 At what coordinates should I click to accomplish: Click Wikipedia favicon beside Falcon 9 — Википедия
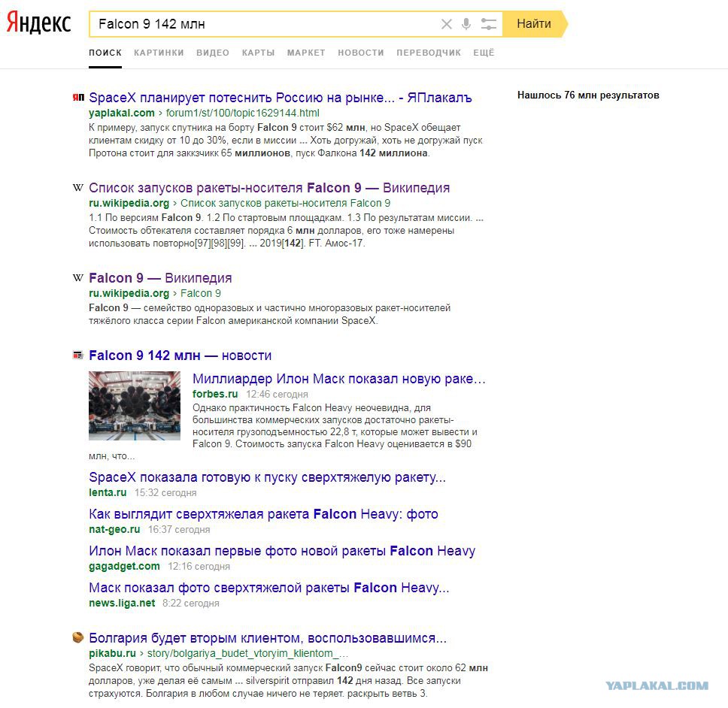78,277
